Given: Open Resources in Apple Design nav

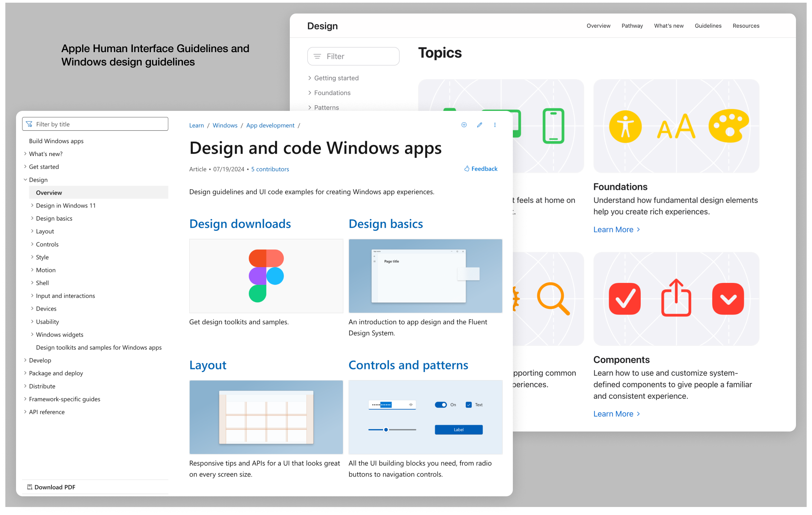Looking at the screenshot, I should (x=746, y=26).
